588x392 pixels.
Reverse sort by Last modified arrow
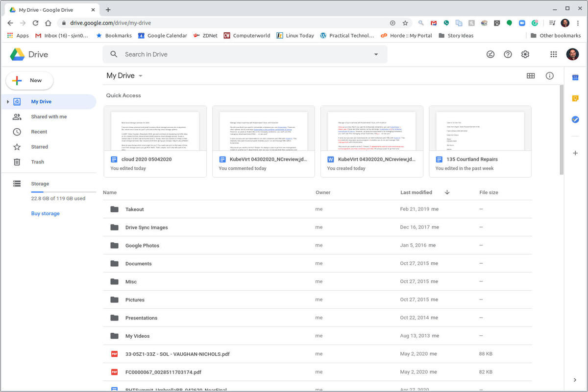click(x=447, y=192)
